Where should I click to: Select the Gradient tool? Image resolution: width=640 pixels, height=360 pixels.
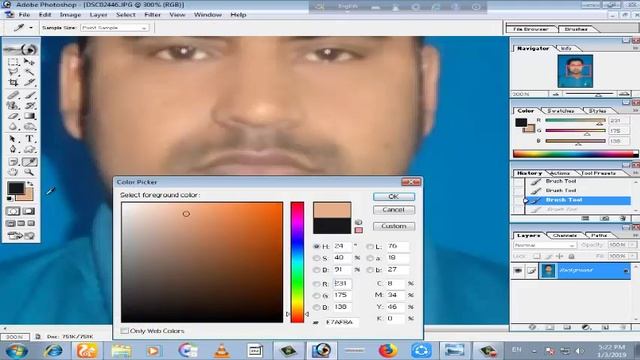pyautogui.click(x=29, y=116)
